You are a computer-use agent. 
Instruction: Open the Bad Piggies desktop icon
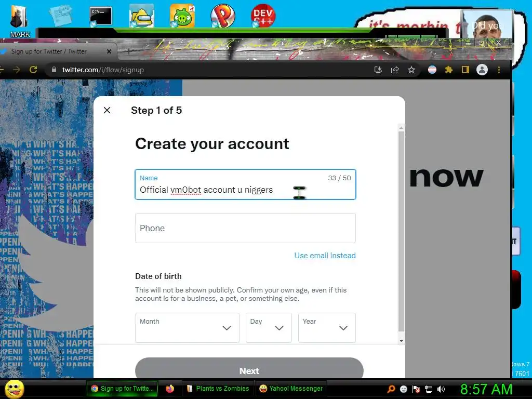pyautogui.click(x=182, y=16)
